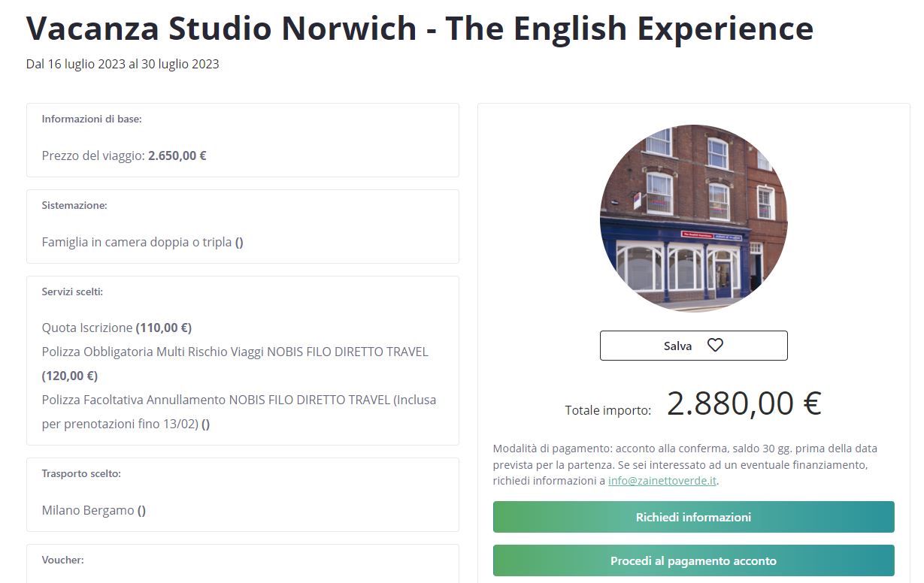Click the Voucher section heading

[62, 560]
